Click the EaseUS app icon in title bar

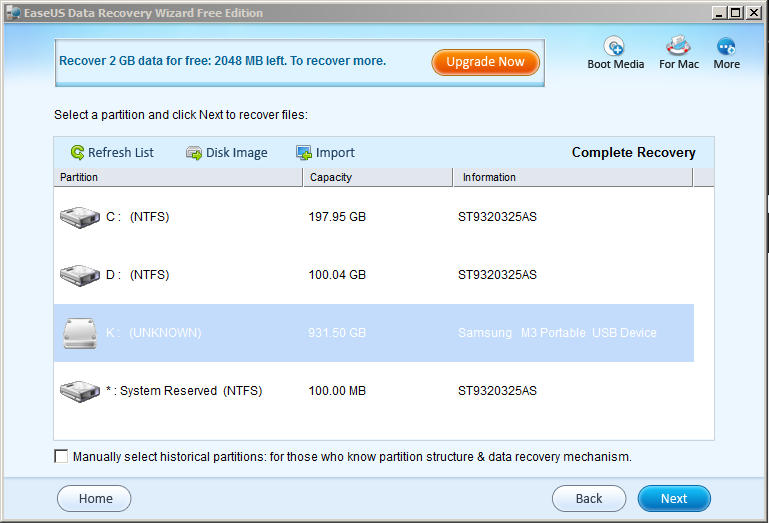[x=13, y=13]
